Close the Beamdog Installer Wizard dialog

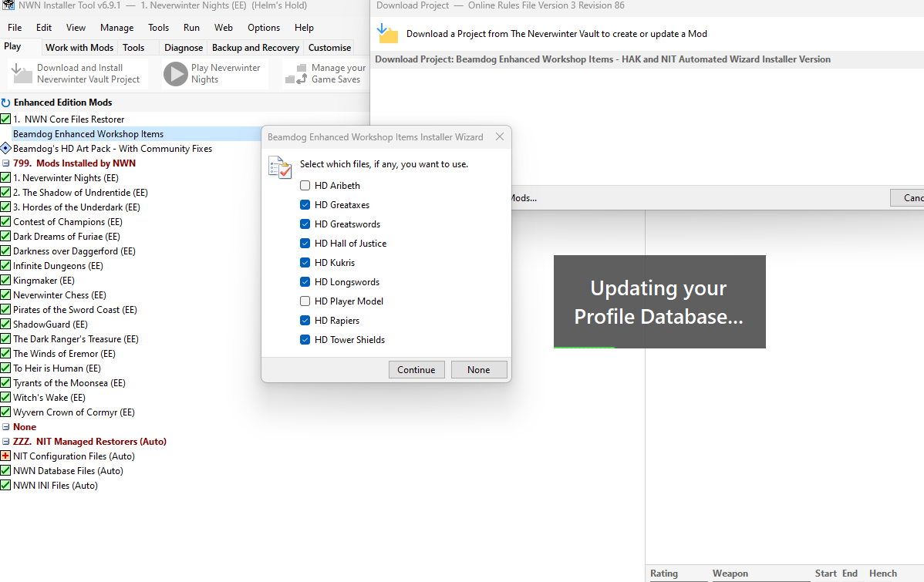[500, 136]
